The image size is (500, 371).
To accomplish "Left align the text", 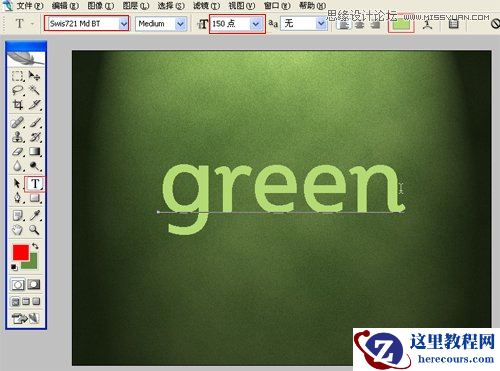I will click(344, 25).
